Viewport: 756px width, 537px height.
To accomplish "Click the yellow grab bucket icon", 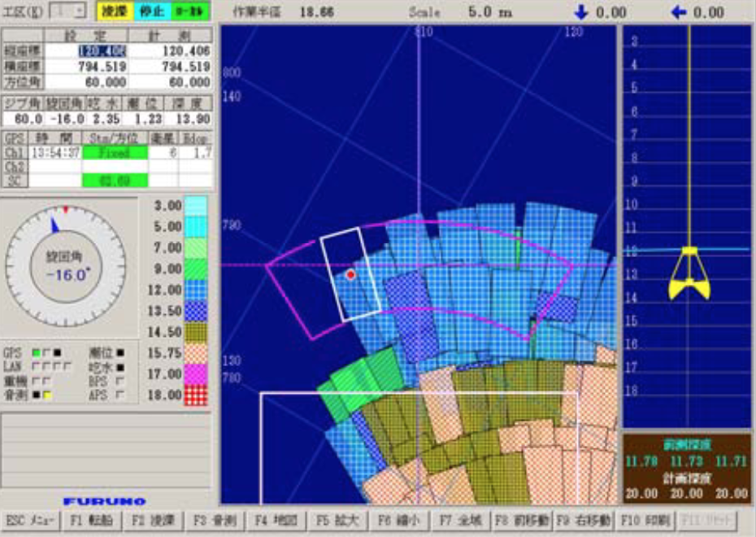I will [689, 274].
